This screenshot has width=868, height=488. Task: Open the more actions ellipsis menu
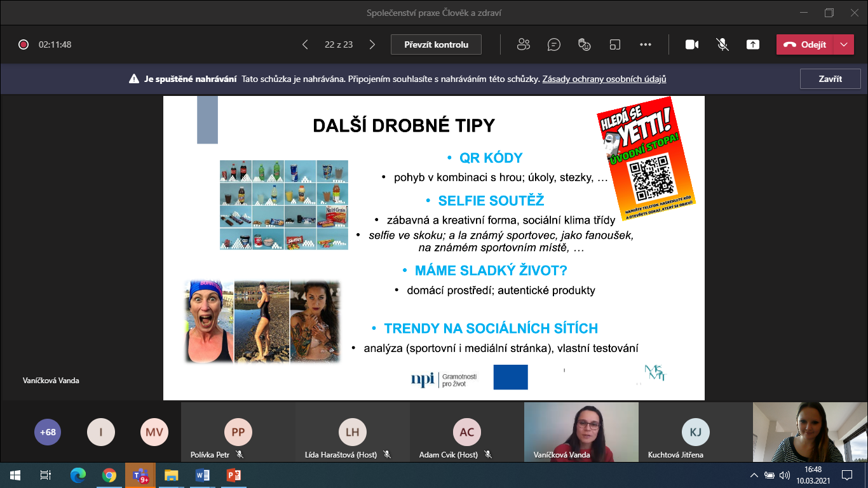tap(646, 44)
